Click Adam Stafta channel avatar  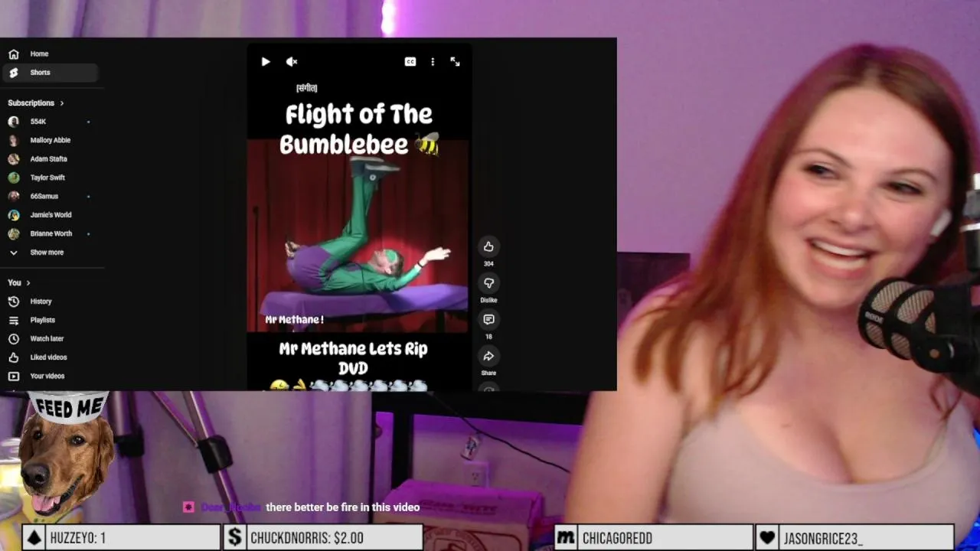coord(14,159)
